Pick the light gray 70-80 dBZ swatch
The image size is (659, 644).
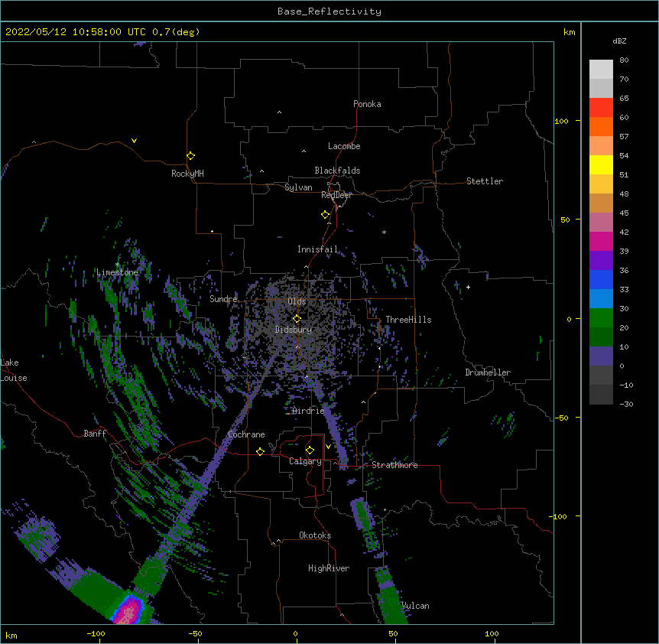601,69
